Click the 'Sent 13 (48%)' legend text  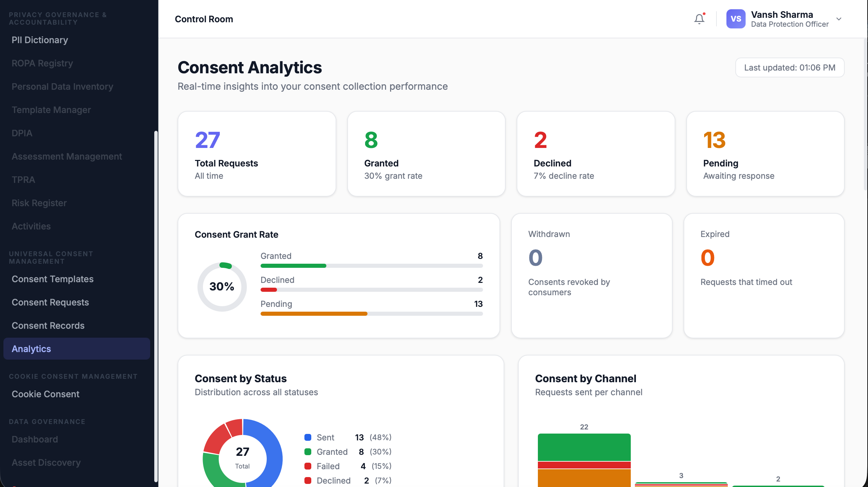tap(354, 437)
